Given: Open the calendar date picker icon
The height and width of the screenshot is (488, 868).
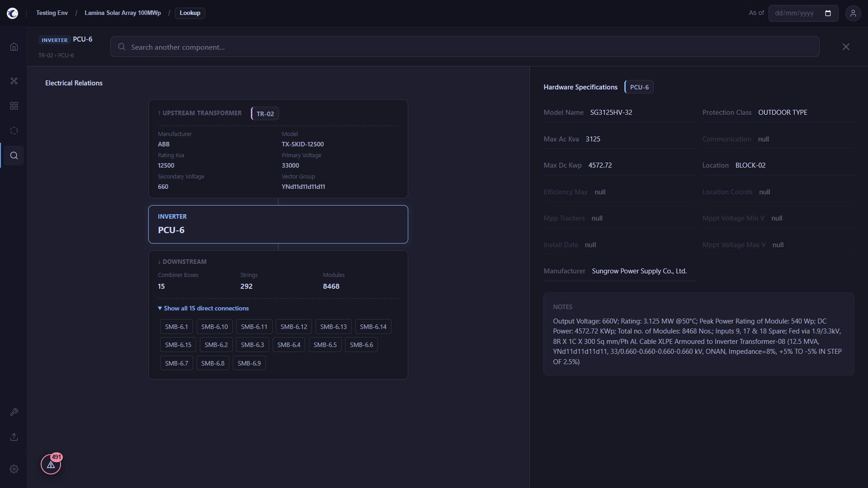Looking at the screenshot, I should [x=828, y=13].
